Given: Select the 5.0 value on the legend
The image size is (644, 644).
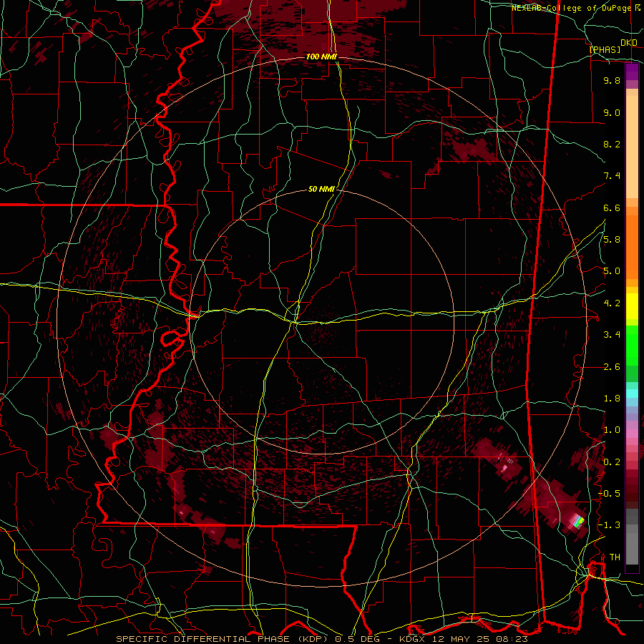Looking at the screenshot, I should point(612,271).
